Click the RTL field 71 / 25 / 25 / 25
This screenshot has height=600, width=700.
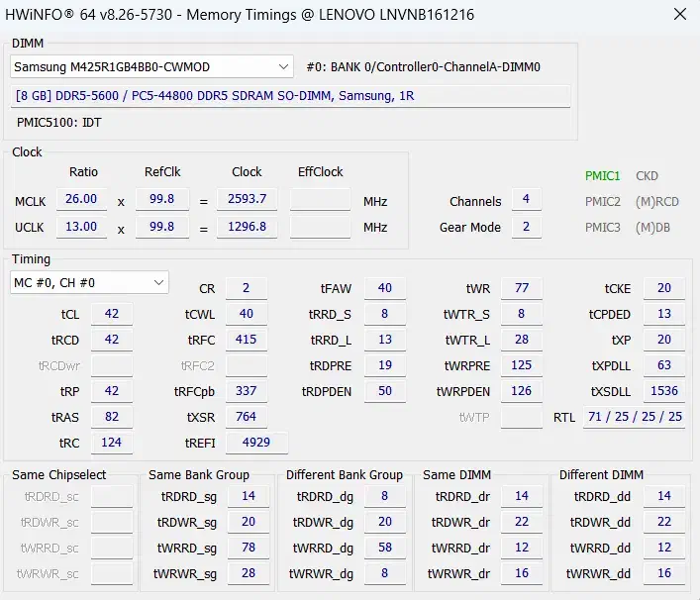(x=634, y=417)
